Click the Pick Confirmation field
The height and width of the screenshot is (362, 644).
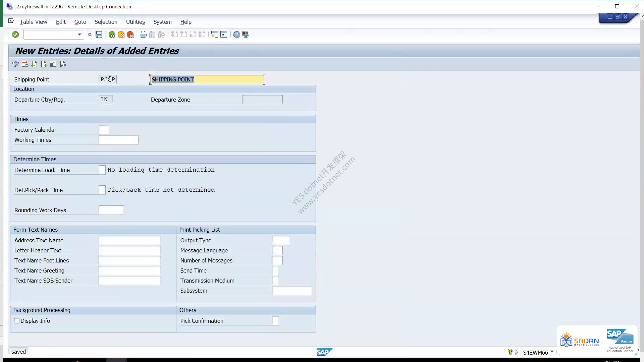[x=275, y=321]
